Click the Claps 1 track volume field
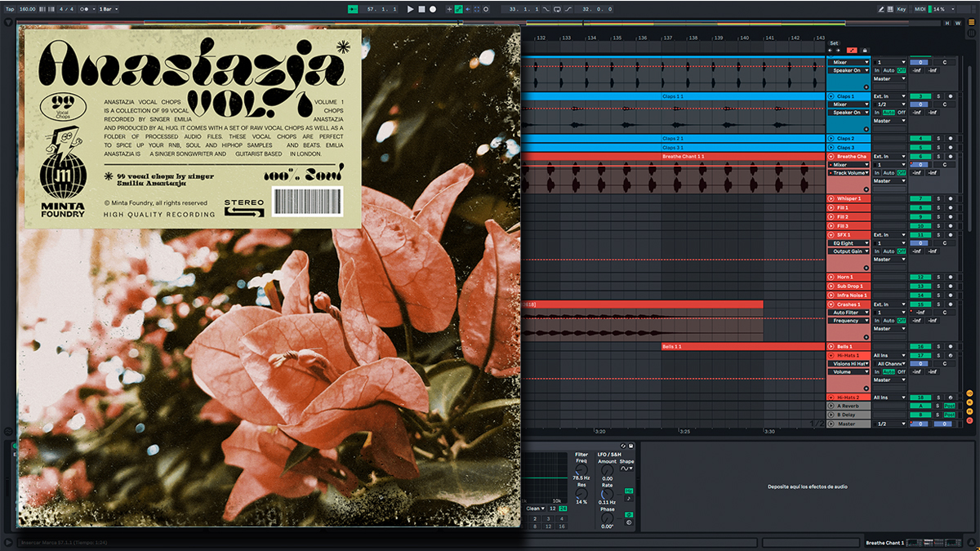 coord(920,104)
